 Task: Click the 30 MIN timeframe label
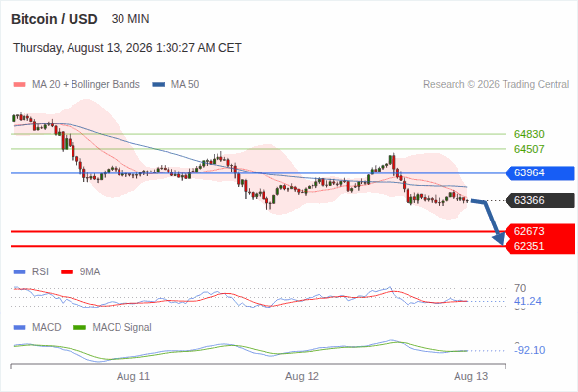[x=130, y=19]
